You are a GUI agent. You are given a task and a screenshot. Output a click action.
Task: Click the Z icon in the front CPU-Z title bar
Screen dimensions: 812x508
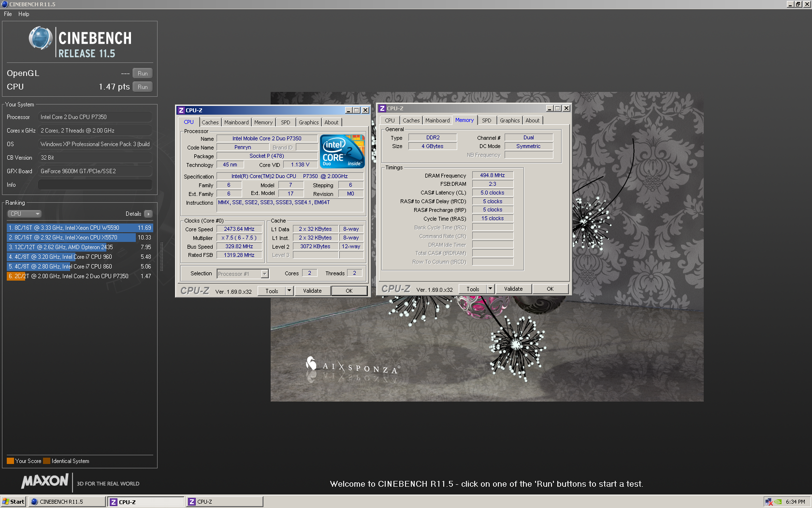click(181, 110)
